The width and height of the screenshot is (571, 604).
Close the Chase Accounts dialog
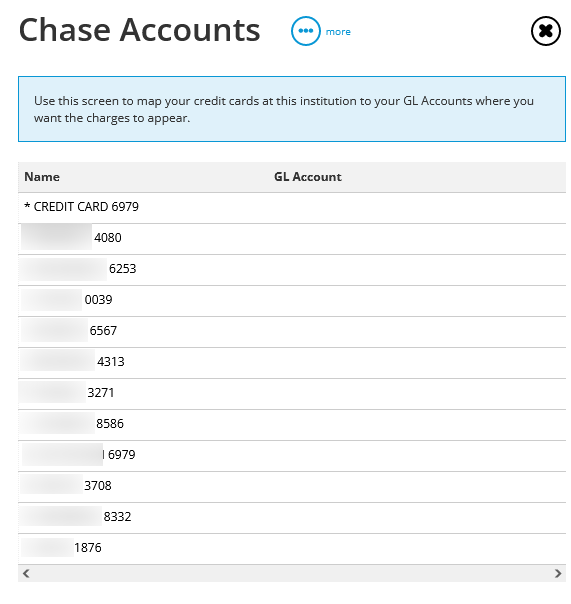point(546,31)
